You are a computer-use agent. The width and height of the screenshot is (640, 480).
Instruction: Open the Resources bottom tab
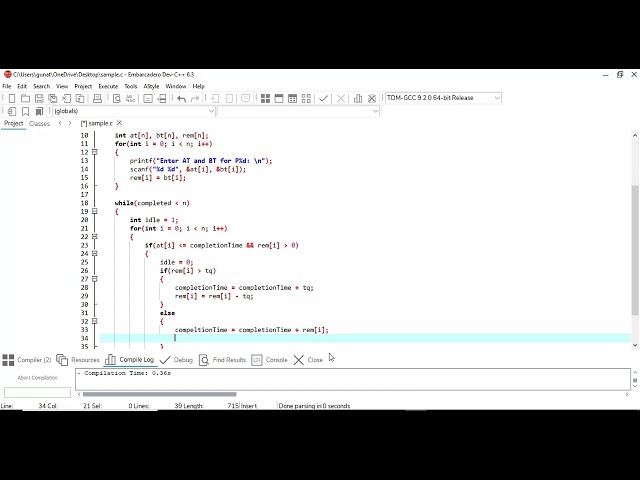78,360
